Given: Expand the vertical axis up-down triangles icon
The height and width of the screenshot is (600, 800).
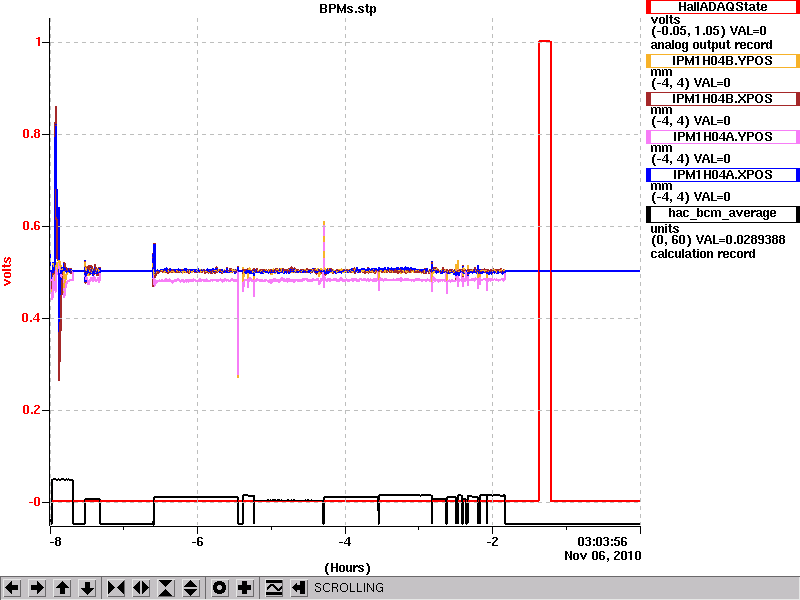Looking at the screenshot, I should click(191, 588).
